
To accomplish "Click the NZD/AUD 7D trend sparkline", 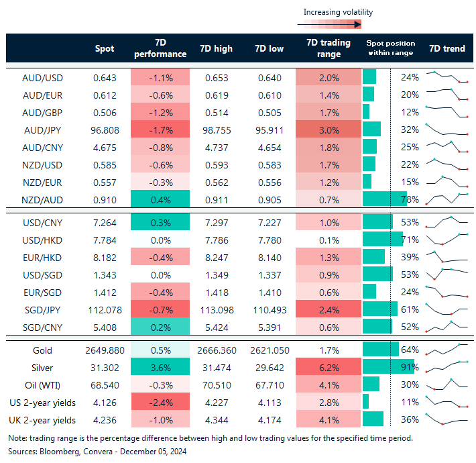I will click(x=447, y=199).
